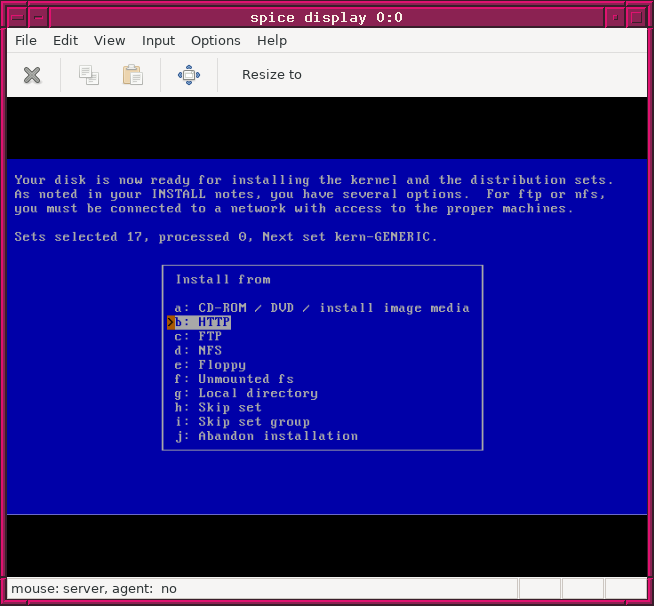This screenshot has width=654, height=606.
Task: Click the Resize to toolbar button
Action: coord(271,75)
